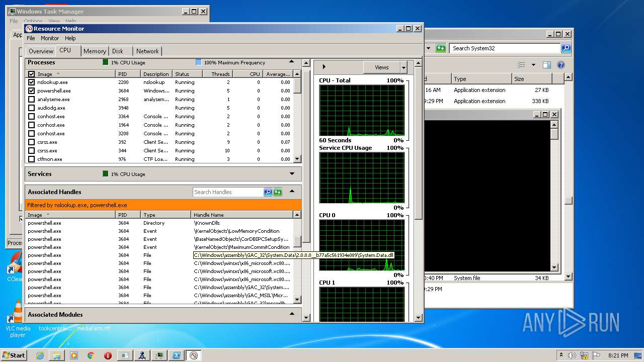
Task: Click the Processes list vertical scrollbar
Action: click(x=297, y=116)
